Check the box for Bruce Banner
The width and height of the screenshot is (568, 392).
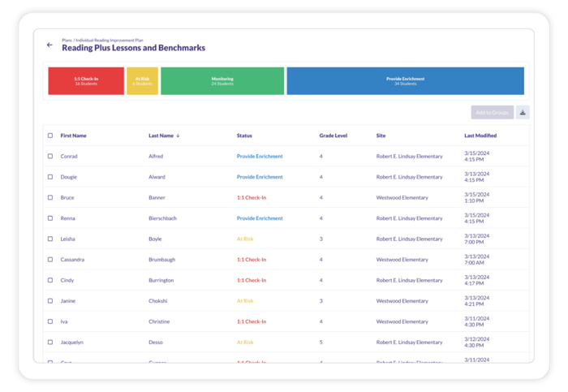point(50,197)
